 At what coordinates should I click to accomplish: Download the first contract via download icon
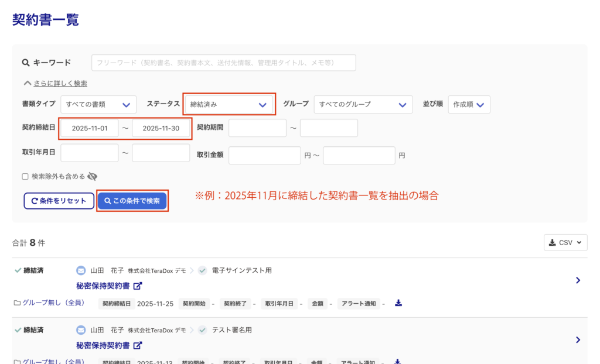pyautogui.click(x=398, y=303)
